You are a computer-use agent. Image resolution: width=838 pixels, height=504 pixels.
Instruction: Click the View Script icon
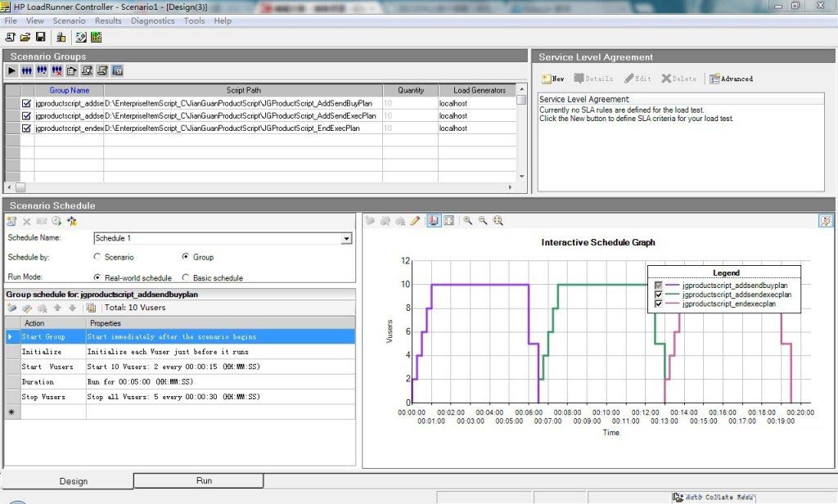tap(102, 70)
